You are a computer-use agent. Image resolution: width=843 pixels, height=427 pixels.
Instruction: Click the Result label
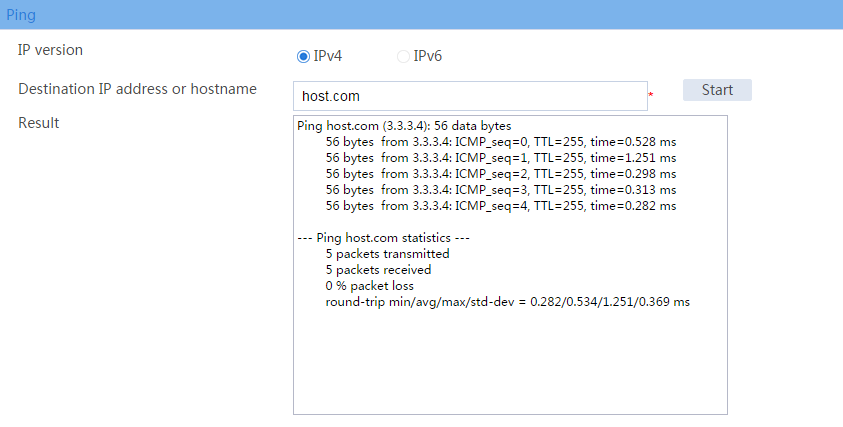tap(39, 123)
